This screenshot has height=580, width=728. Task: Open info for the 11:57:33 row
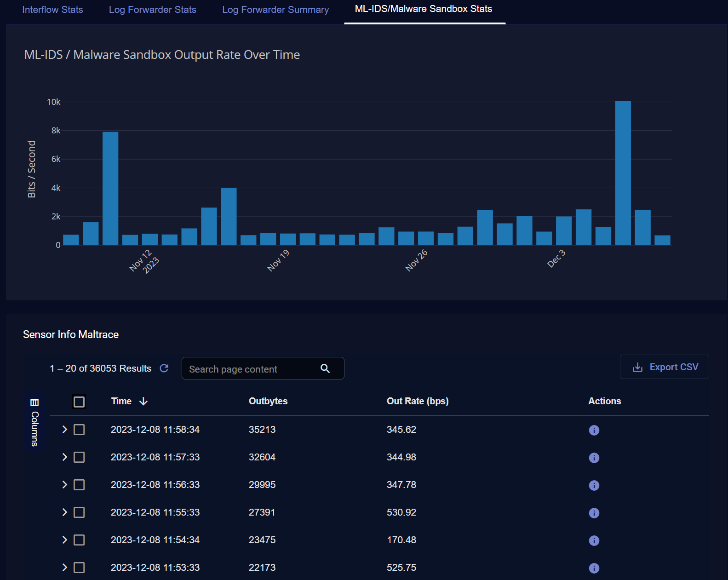pyautogui.click(x=594, y=458)
